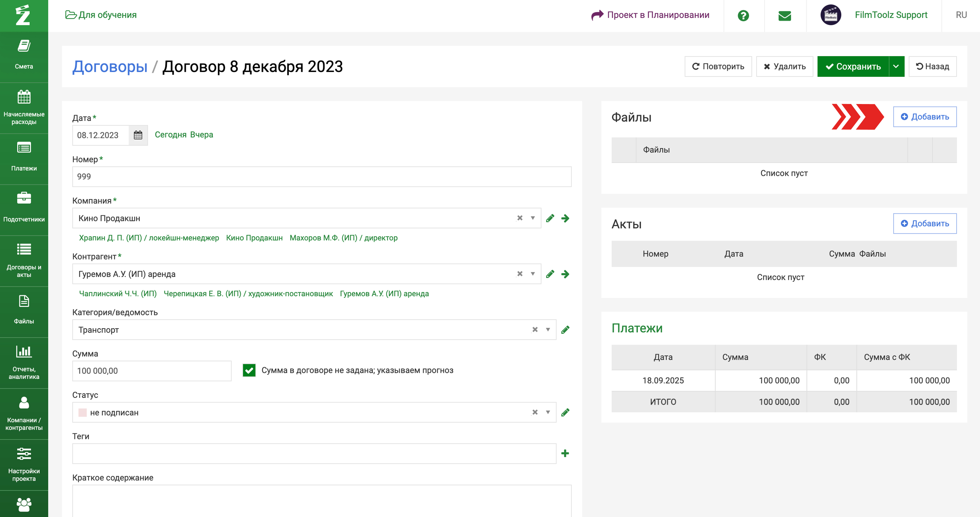980x517 pixels.
Task: Click Добавить in the Файлы panel
Action: tap(925, 117)
